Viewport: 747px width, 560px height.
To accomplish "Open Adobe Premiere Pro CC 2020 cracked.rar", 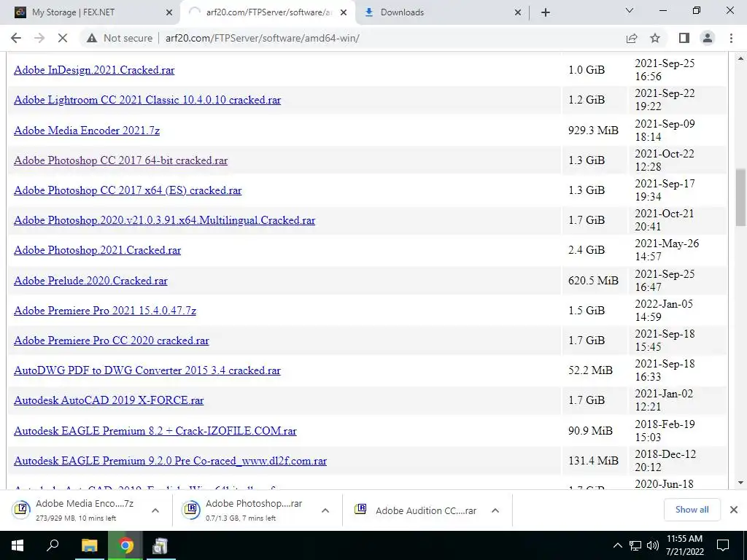I will pos(112,341).
